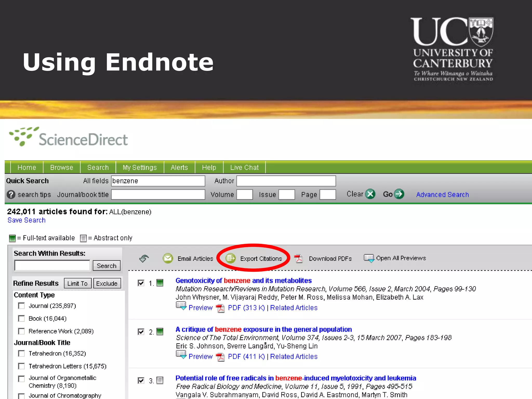This screenshot has height=399, width=532.
Task: Click the Exclude button
Action: point(107,283)
